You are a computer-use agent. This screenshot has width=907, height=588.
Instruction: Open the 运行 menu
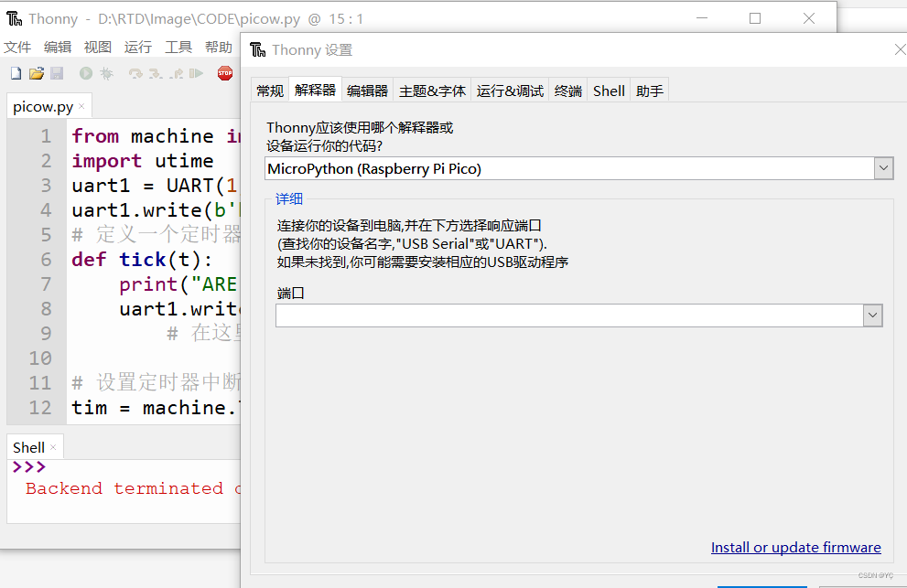(x=137, y=47)
